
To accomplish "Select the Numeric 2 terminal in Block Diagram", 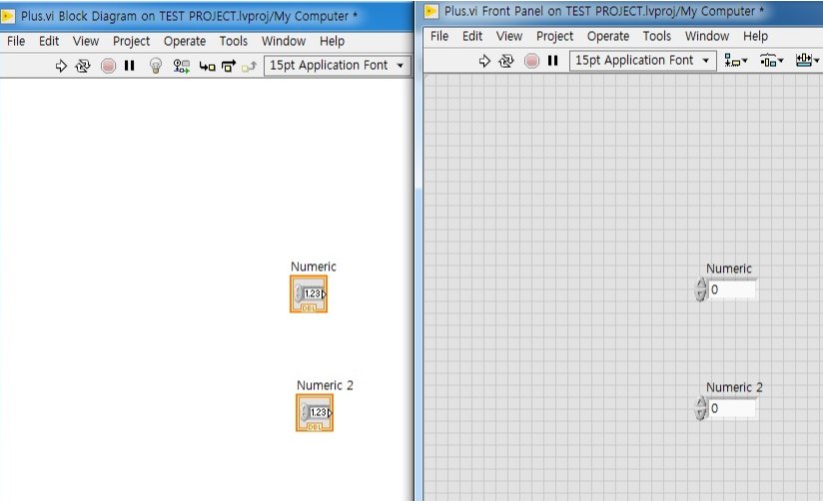I will tap(315, 413).
